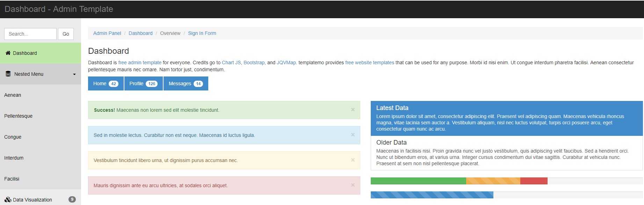The width and height of the screenshot is (644, 205).
Task: Click the home icon beside Dashboard
Action: click(x=8, y=53)
